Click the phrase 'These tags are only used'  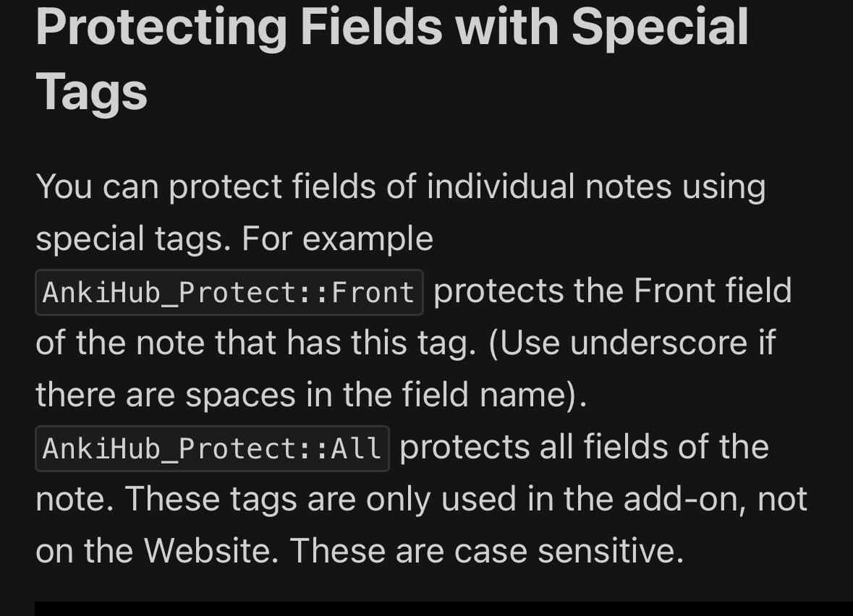click(321, 500)
